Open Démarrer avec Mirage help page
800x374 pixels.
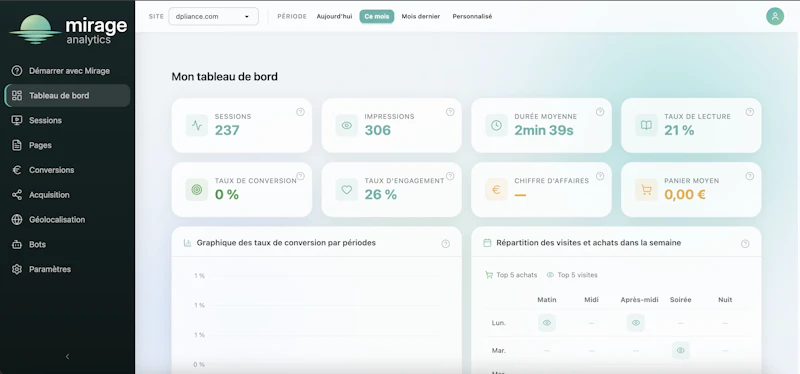coord(66,71)
